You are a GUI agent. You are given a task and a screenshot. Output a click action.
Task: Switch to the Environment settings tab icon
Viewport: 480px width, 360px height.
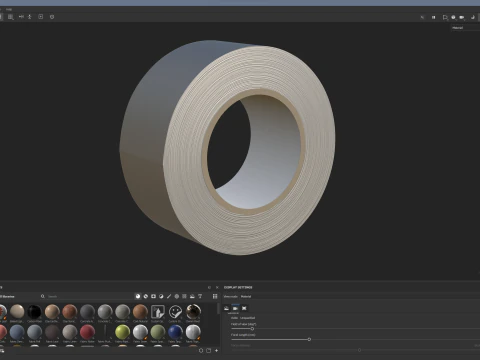(226, 308)
